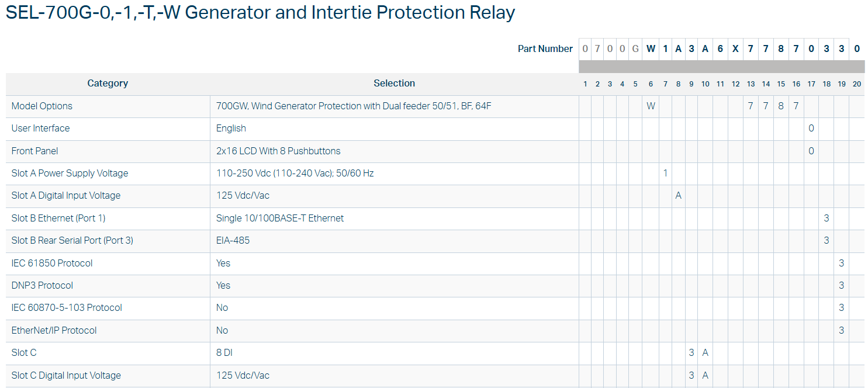
Task: Click '125 Vdc/Vac' in Slot A Digital Input row
Action: point(243,196)
